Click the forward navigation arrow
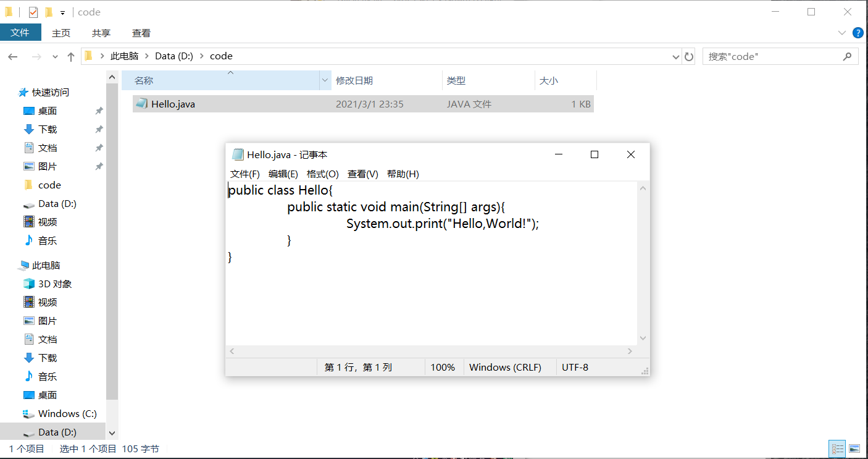 click(36, 57)
